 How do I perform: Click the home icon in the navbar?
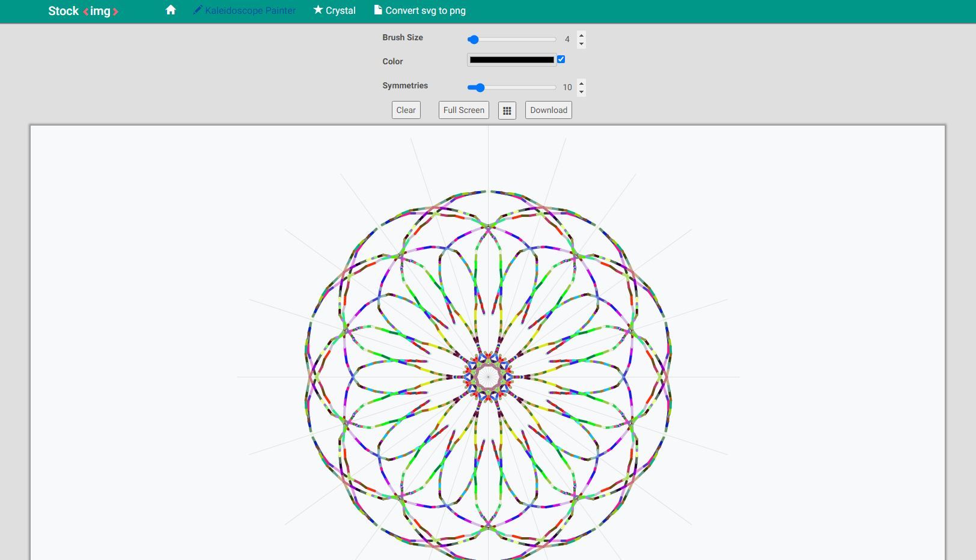[x=171, y=10]
